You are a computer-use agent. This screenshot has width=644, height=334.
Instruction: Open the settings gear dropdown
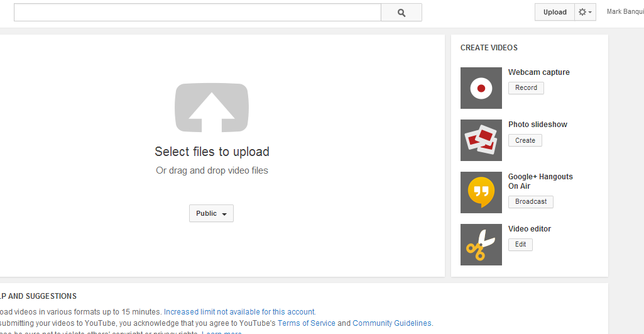586,12
